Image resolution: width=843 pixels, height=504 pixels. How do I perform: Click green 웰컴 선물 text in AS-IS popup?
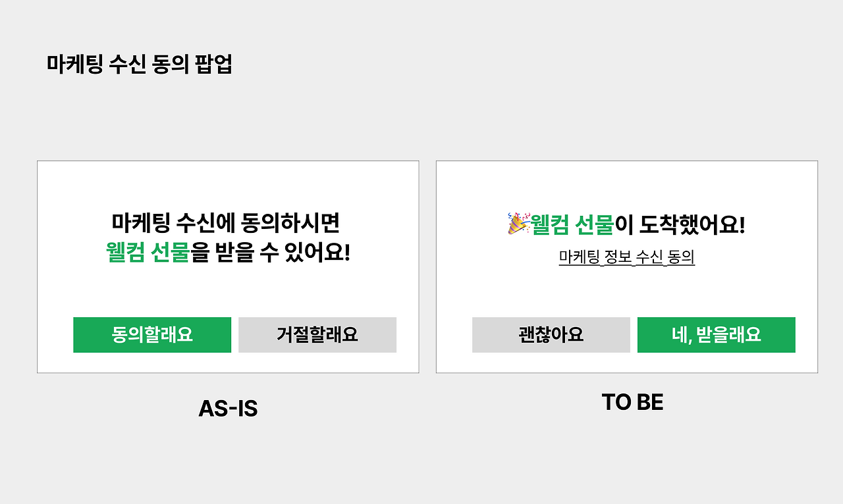148,252
